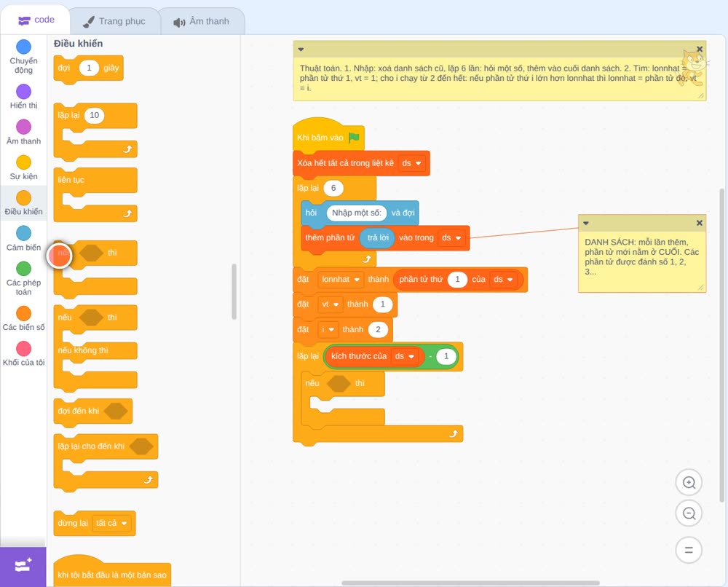Open the lonnhat variable dropdown
Image resolution: width=728 pixels, height=587 pixels.
point(341,280)
